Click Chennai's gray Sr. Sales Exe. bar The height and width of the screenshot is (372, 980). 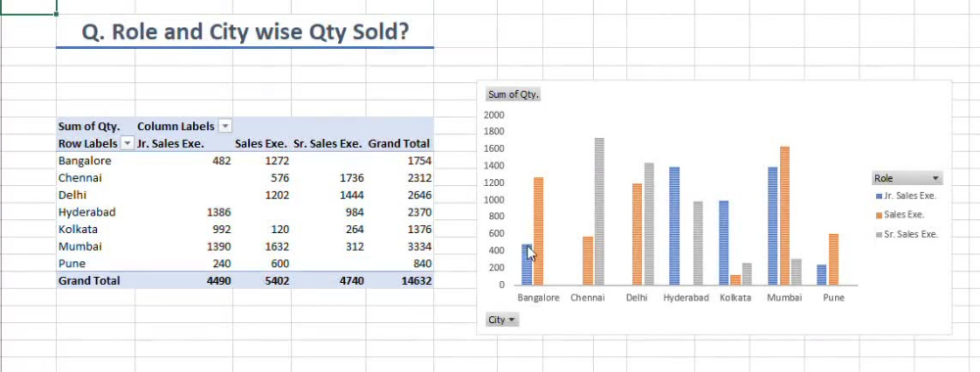(x=600, y=211)
